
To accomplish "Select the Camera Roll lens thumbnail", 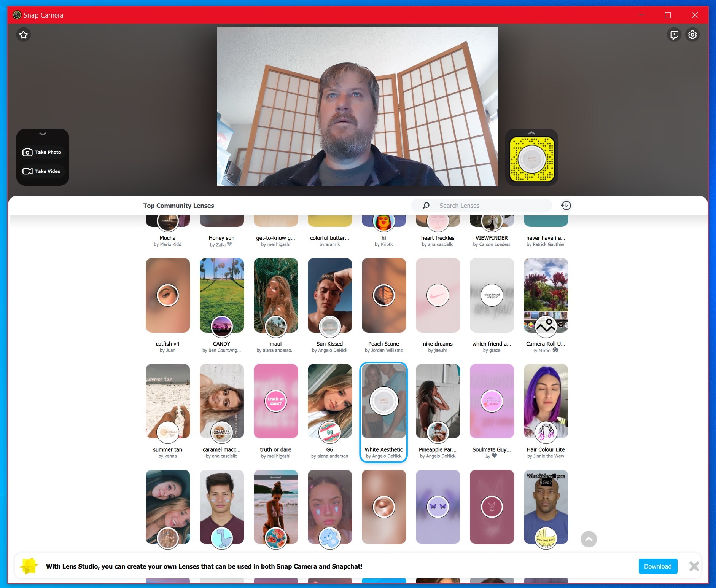I will pos(546,295).
